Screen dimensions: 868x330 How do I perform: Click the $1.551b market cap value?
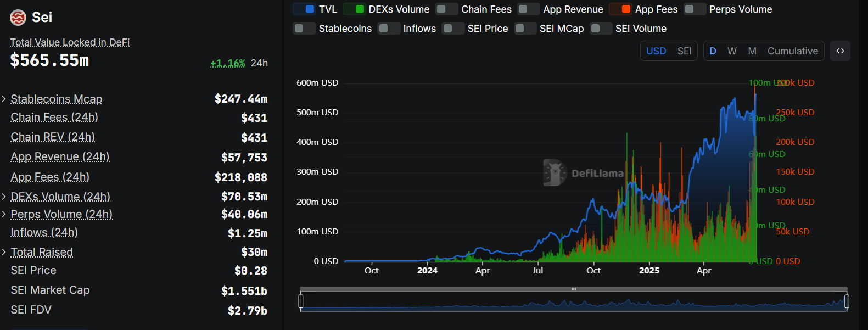point(244,291)
